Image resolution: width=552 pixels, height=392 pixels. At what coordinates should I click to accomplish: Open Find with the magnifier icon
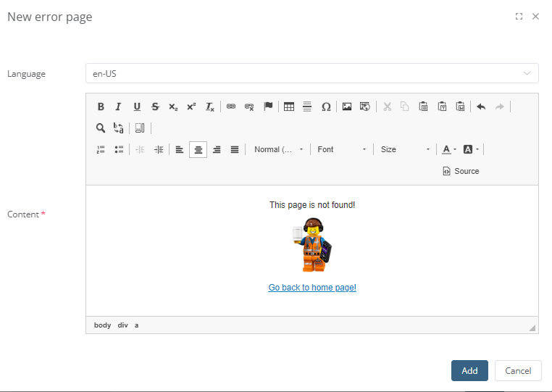click(x=101, y=128)
